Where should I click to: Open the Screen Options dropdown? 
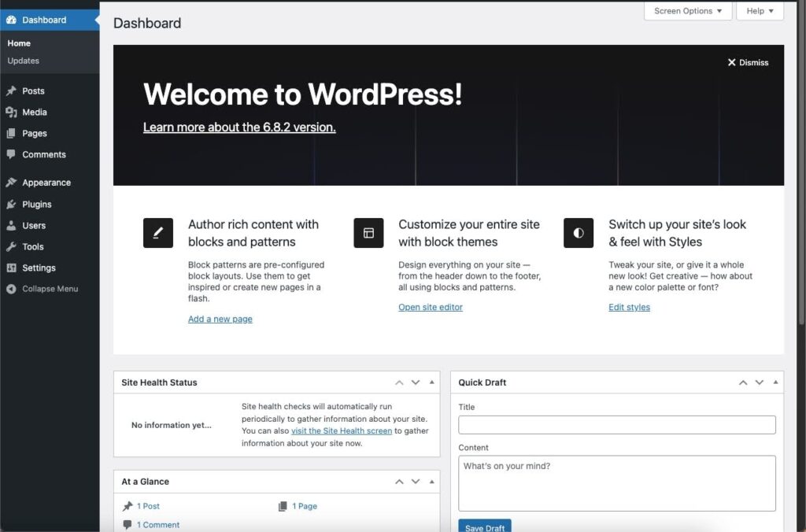687,11
